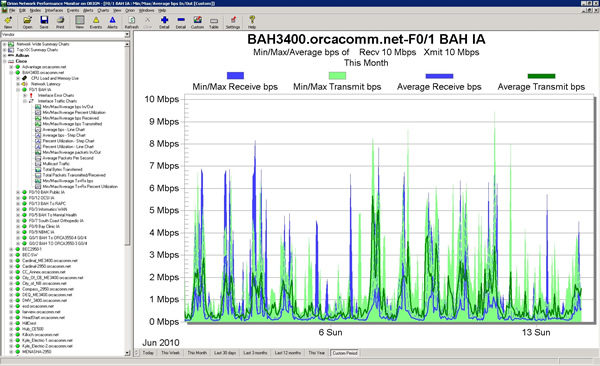Open the Charts menu
The height and width of the screenshot is (366, 600).
pos(103,10)
